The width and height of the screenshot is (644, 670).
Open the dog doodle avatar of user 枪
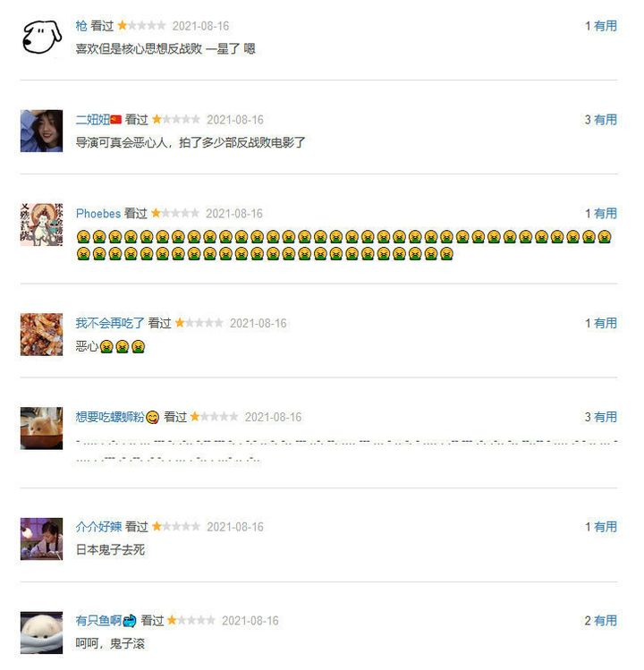tap(41, 37)
